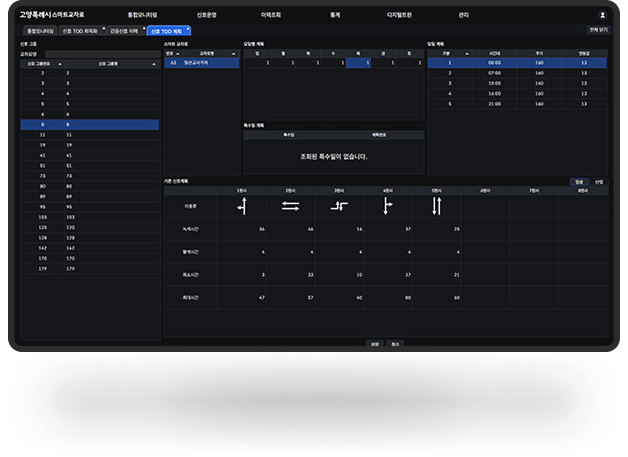
Task: Click phase 2 bidirectional arrows icon
Action: coord(290,205)
